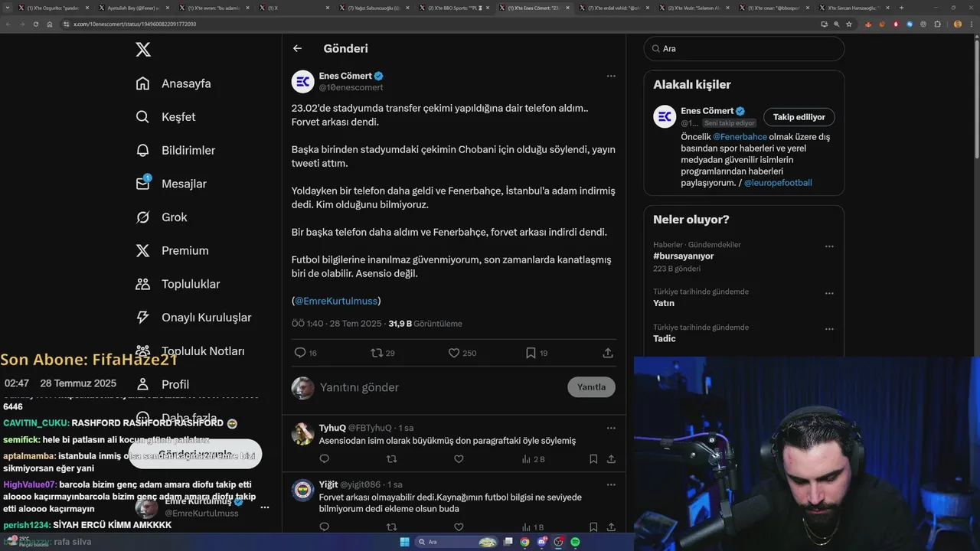Click the Windows taskbar Ara search box

click(457, 542)
